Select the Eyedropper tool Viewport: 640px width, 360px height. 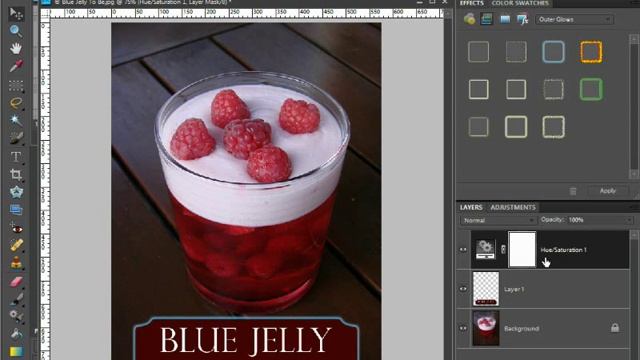click(16, 66)
